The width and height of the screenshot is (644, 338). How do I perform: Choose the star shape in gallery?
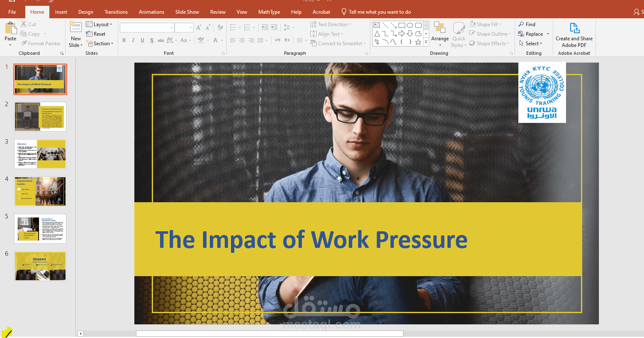[418, 42]
